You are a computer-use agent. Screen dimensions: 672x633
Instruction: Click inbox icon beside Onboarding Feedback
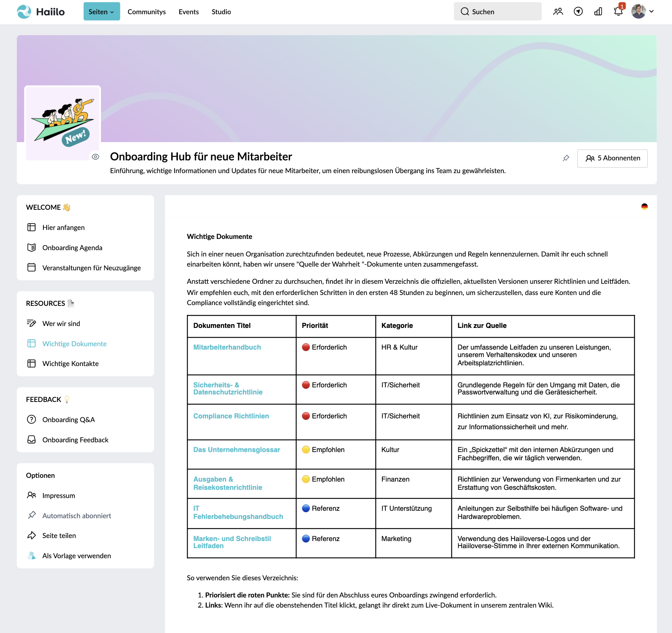coord(31,440)
